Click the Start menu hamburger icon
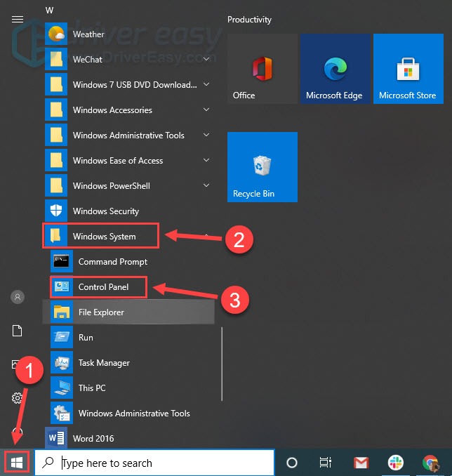452x476 pixels. [x=18, y=20]
